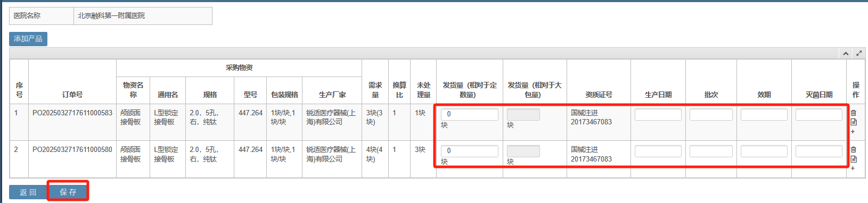Click the 订单号 column header

tap(72, 95)
